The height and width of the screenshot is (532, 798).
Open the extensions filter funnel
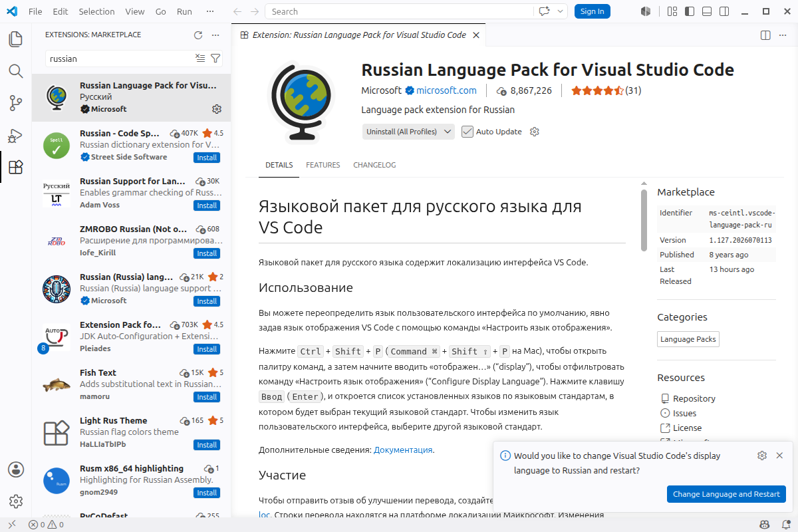pyautogui.click(x=215, y=59)
